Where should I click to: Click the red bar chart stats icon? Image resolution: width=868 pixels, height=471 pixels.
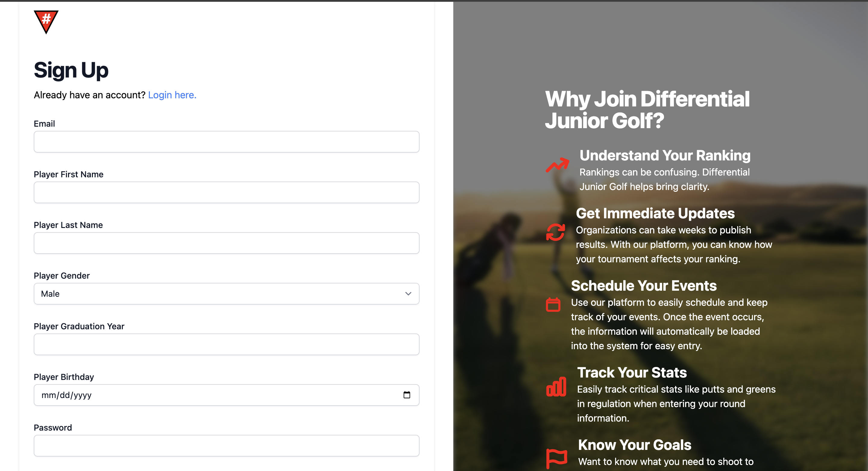[556, 387]
